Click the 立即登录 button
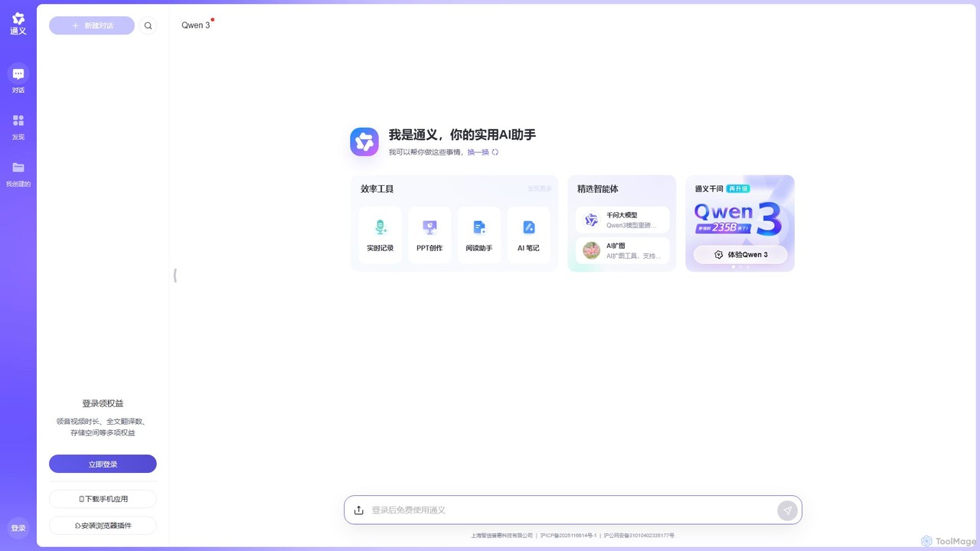980x551 pixels. pos(103,464)
